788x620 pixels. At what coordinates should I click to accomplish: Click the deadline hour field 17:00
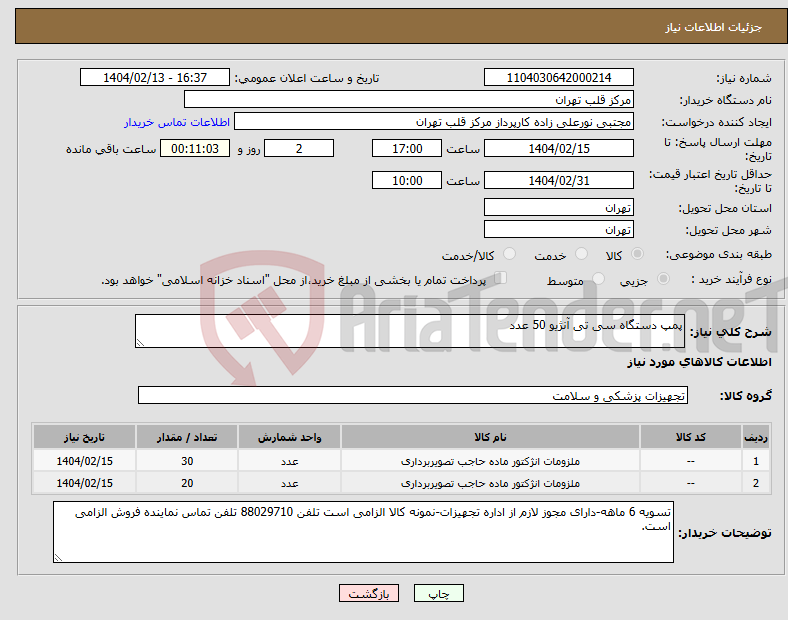coord(407,148)
